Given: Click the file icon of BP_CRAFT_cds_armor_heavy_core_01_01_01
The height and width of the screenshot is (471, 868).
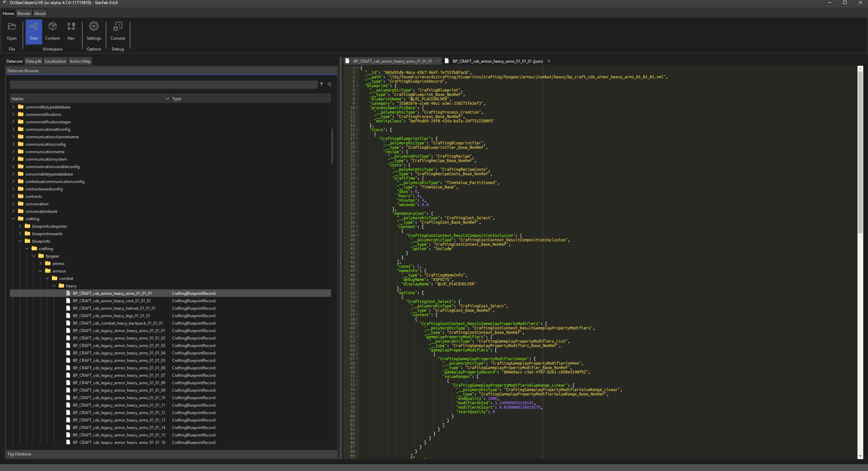Looking at the screenshot, I should [68, 301].
